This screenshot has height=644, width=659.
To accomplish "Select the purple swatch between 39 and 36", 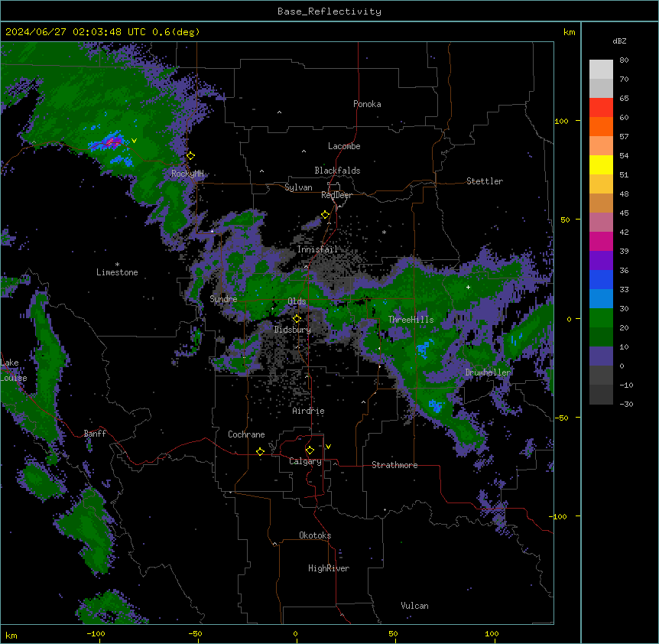I will point(601,261).
